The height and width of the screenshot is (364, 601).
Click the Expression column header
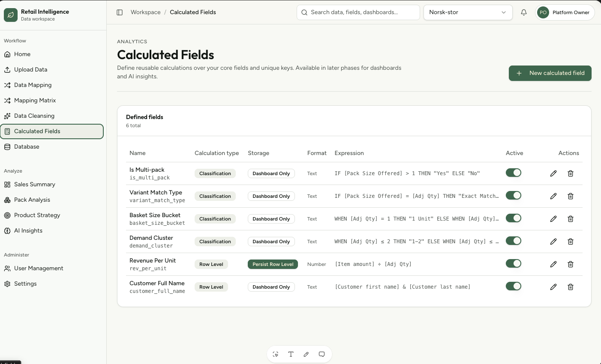(349, 153)
